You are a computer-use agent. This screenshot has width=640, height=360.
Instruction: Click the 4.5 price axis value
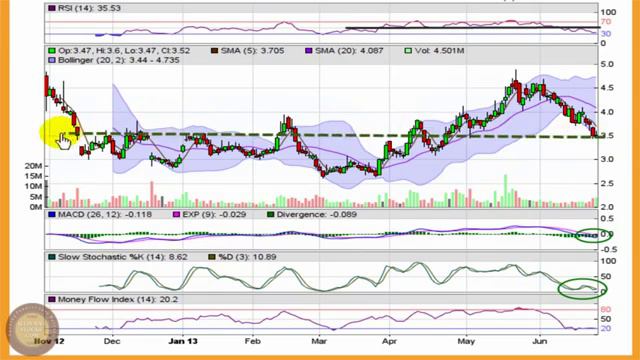click(x=607, y=88)
